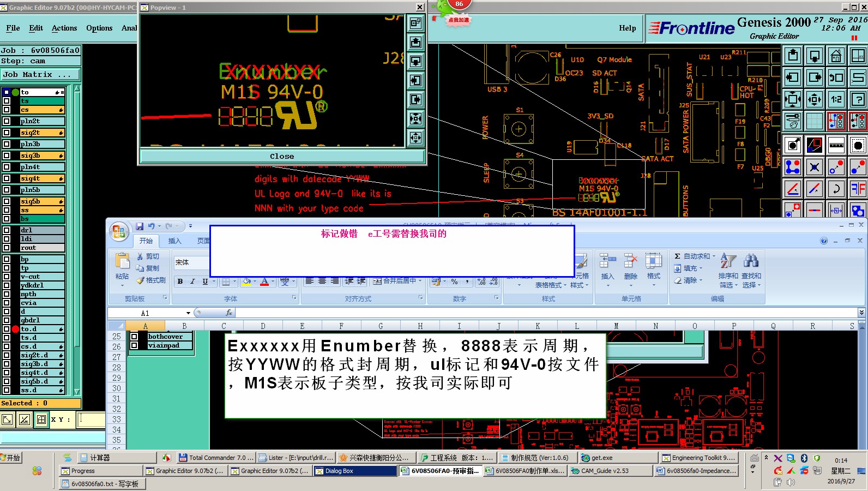The image size is (868, 491).
Task: Click the save icon in Excel quick access toolbar
Action: pos(140,226)
